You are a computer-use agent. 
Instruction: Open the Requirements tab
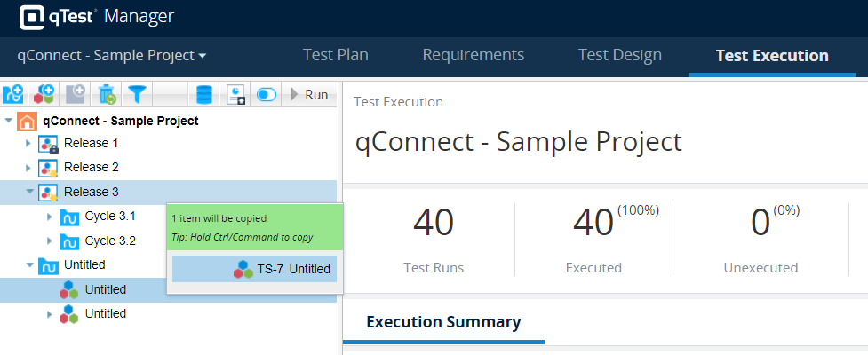[473, 55]
